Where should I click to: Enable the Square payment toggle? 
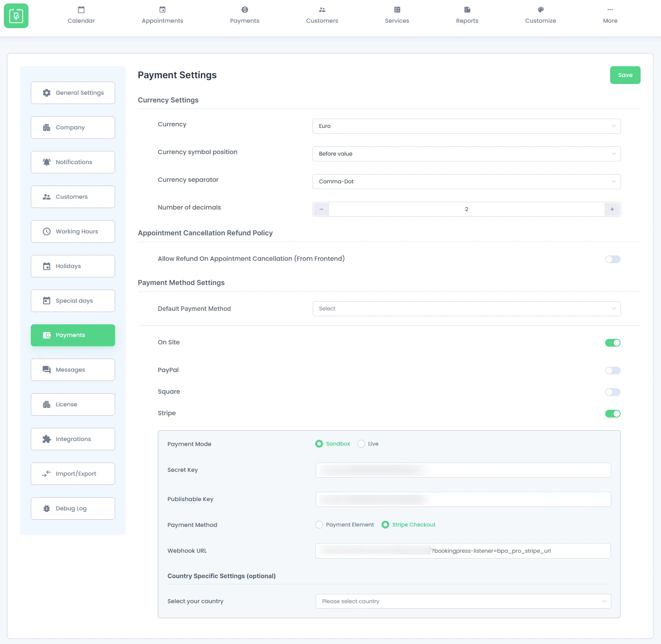click(x=613, y=392)
